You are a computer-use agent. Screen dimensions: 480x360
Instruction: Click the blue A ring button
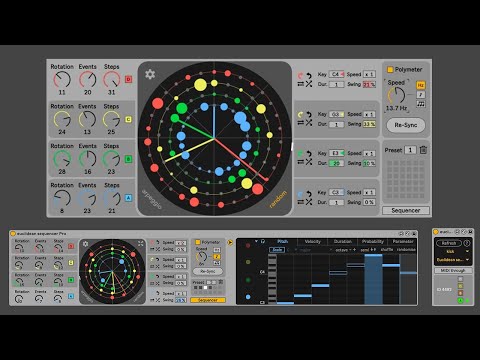click(128, 198)
